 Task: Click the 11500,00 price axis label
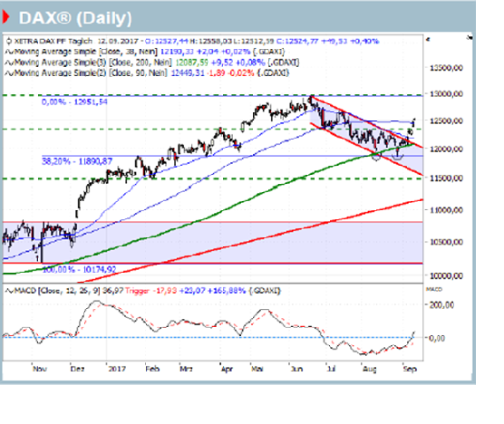447,178
